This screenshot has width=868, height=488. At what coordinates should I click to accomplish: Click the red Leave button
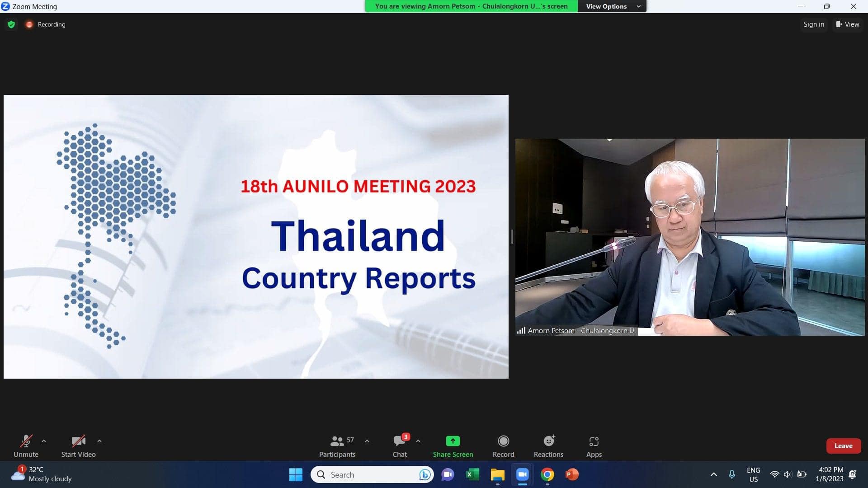click(x=843, y=446)
